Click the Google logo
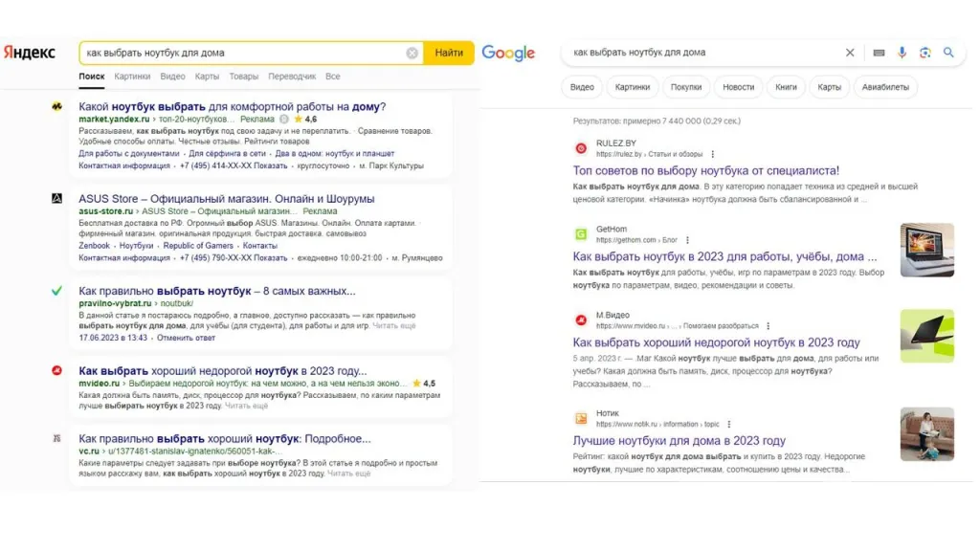The image size is (980, 551). 508,54
